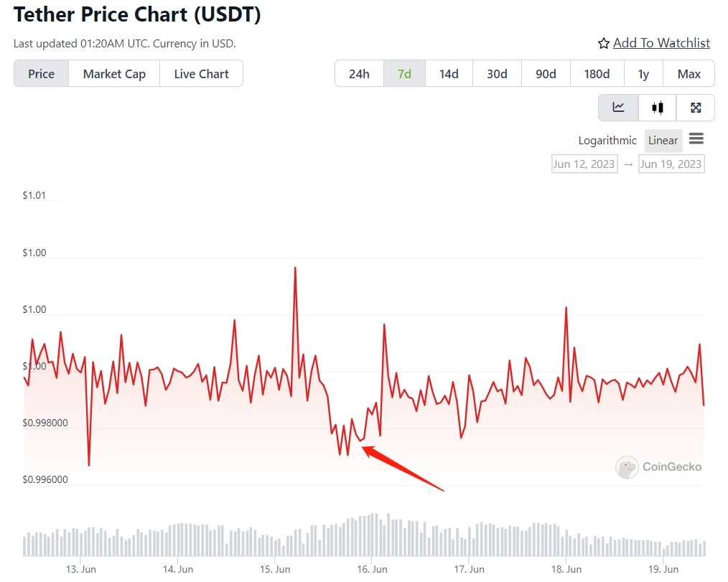Switch to candlestick chart icon
The width and height of the screenshot is (728, 582).
(657, 108)
